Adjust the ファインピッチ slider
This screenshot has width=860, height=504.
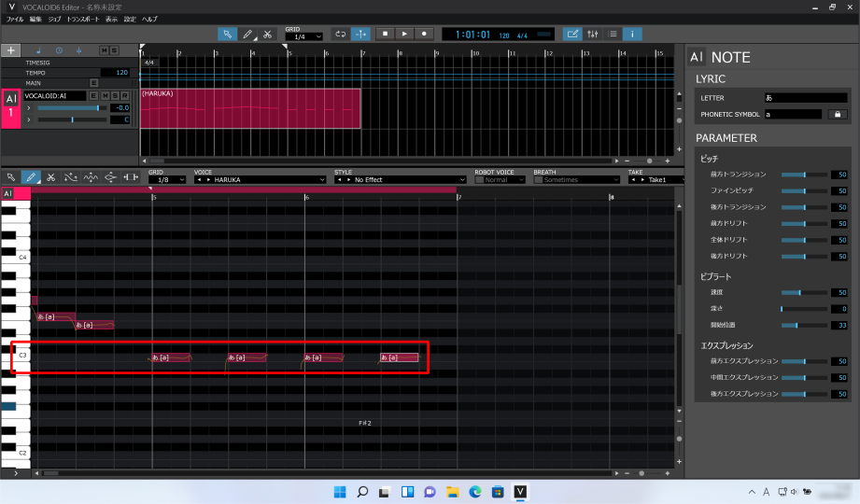click(804, 190)
